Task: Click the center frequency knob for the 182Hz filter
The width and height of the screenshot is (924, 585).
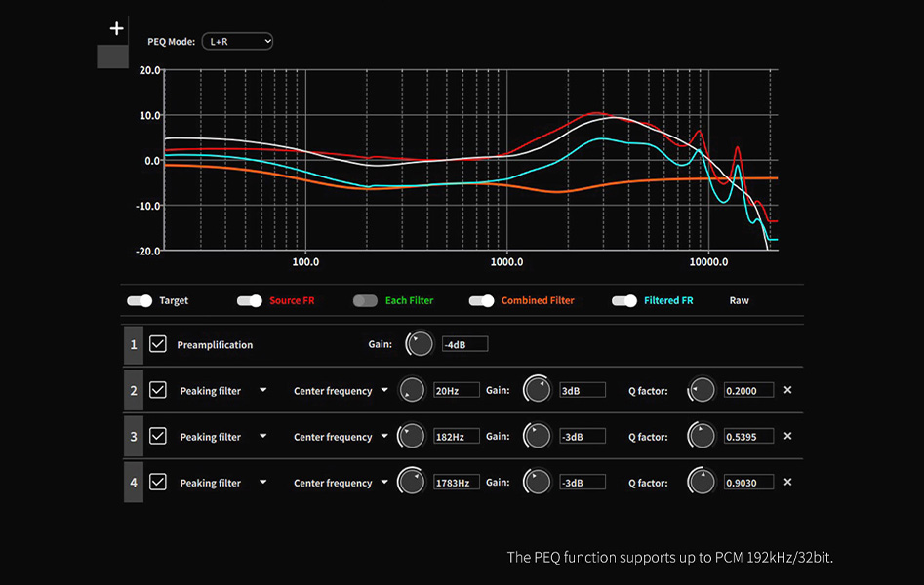Action: coord(411,435)
